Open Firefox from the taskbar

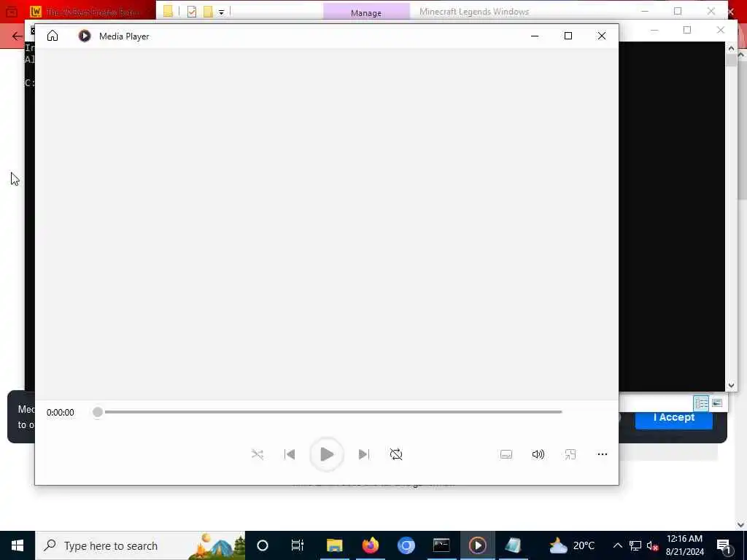tap(370, 545)
